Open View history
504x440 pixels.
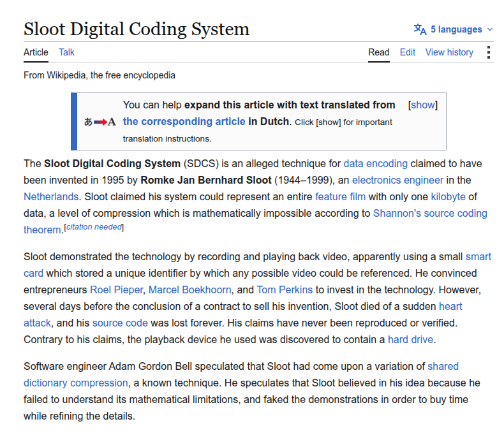click(x=449, y=52)
